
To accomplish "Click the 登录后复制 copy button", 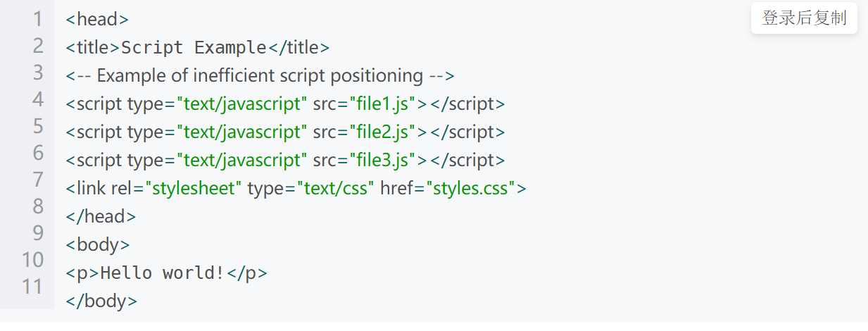I will [x=804, y=18].
